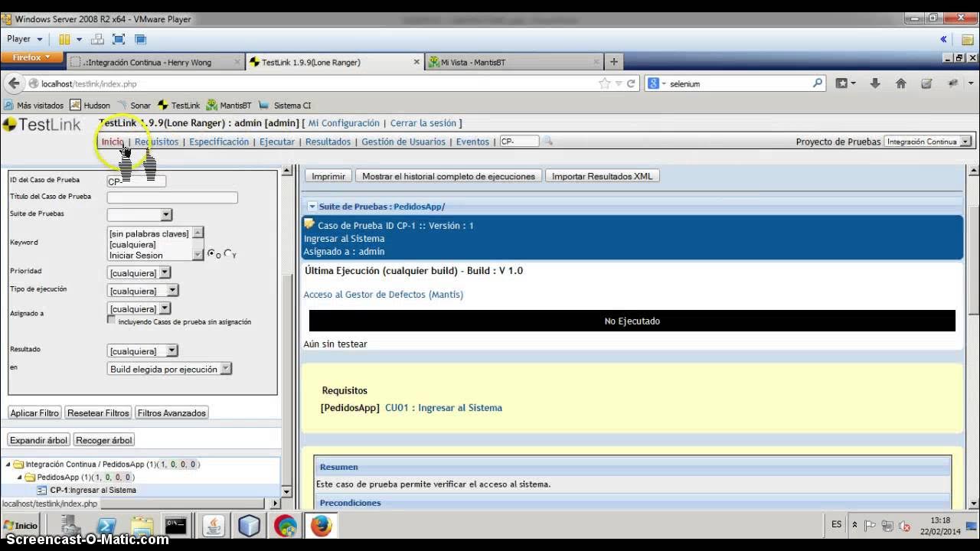Screen dimensions: 980x551
Task: Select the 'O' keyword radio option
Action: pyautogui.click(x=212, y=253)
